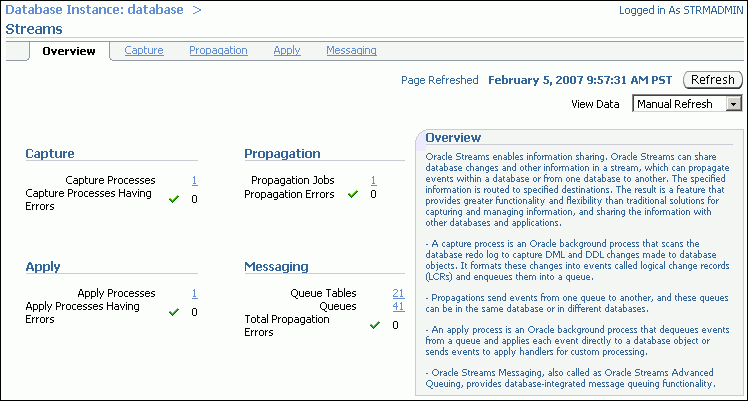This screenshot has width=748, height=401.
Task: Open the View Data dropdown
Action: coord(687,103)
